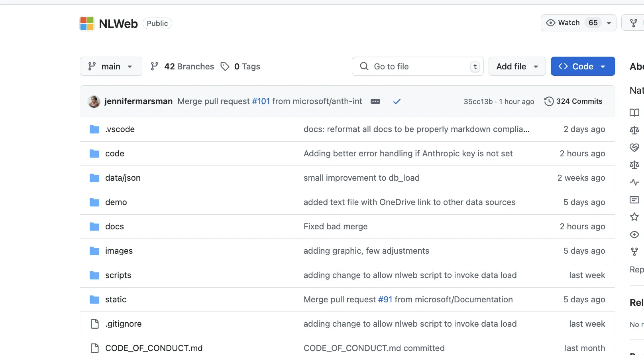644x355 pixels.
Task: Click the second scale icon in sidebar
Action: [634, 165]
